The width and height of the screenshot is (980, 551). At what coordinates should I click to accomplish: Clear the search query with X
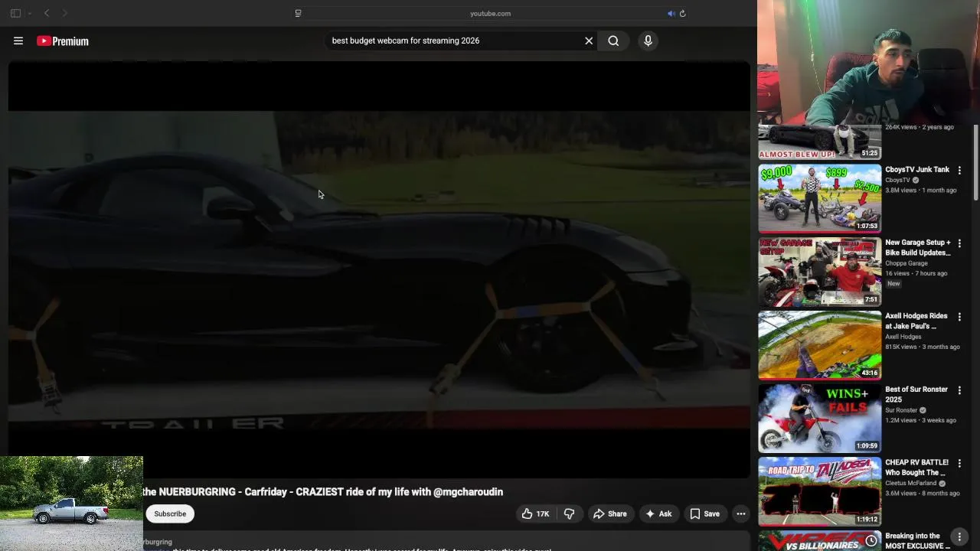589,41
